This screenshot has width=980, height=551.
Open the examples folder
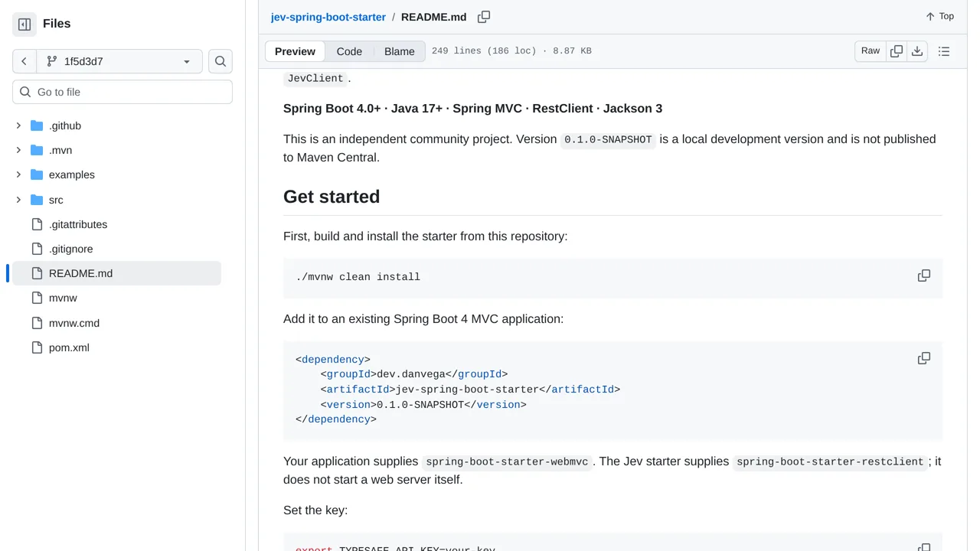click(72, 174)
